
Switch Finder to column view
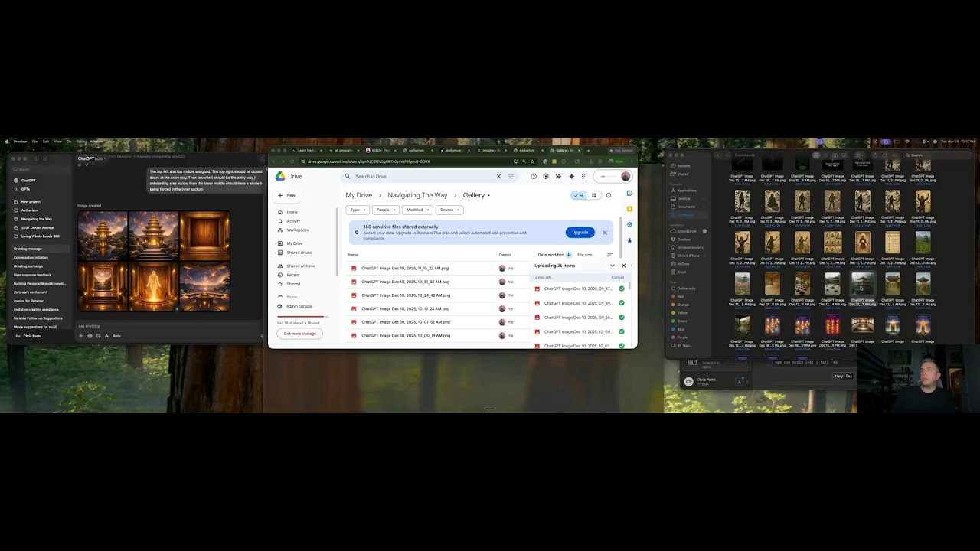coord(835,155)
